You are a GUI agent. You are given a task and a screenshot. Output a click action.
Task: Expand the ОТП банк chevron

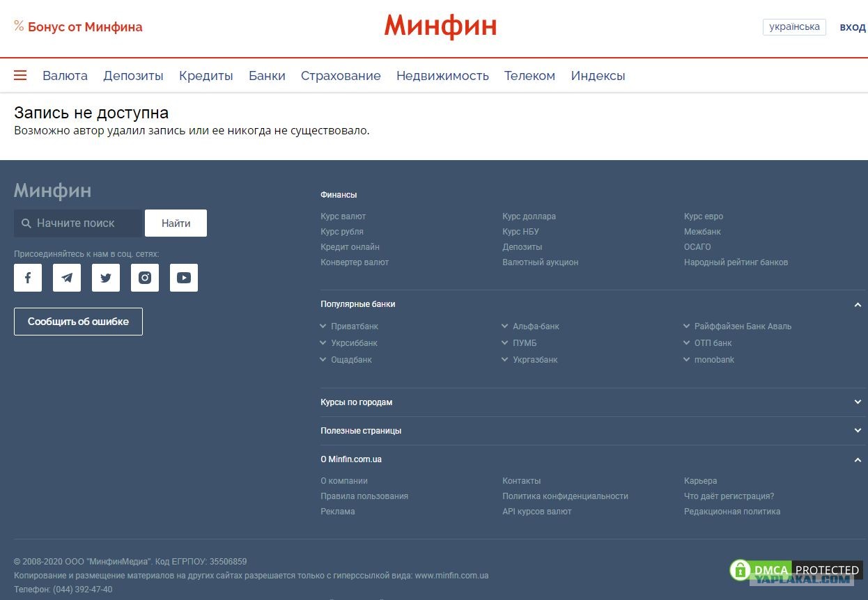click(x=687, y=342)
